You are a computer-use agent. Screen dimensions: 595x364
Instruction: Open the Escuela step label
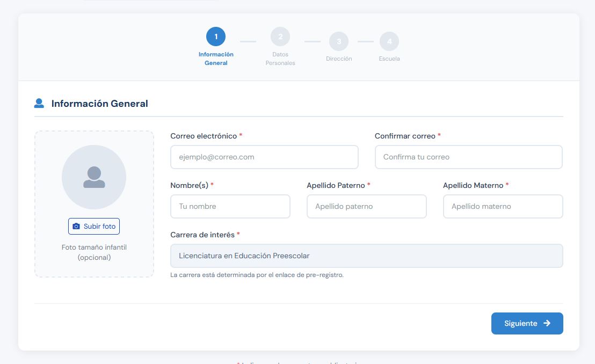click(x=389, y=59)
